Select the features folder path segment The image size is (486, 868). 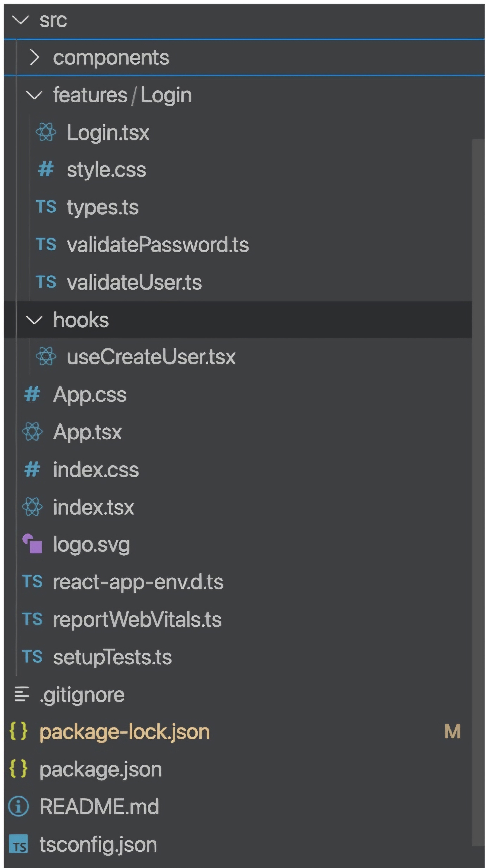pos(90,95)
